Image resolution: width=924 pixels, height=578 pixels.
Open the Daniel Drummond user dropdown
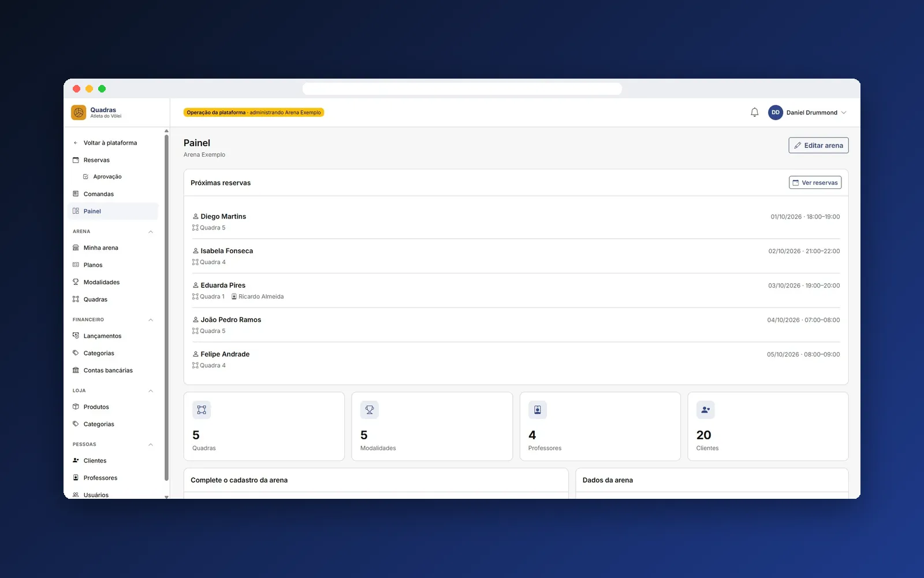coord(807,112)
